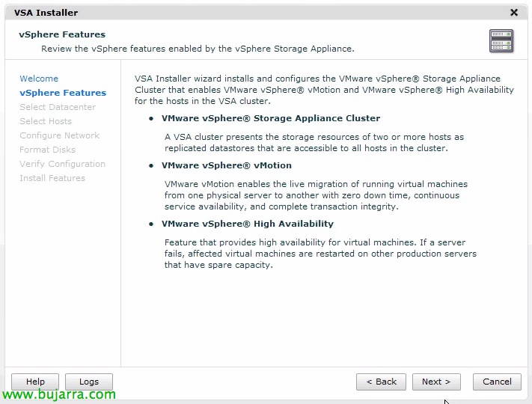The image size is (532, 404).
Task: Go to the Welcome step
Action: coord(39,79)
